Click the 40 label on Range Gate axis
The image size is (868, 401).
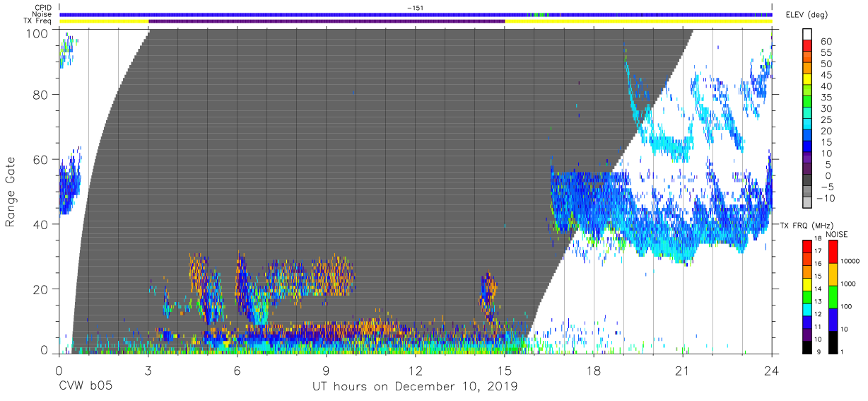coord(40,224)
